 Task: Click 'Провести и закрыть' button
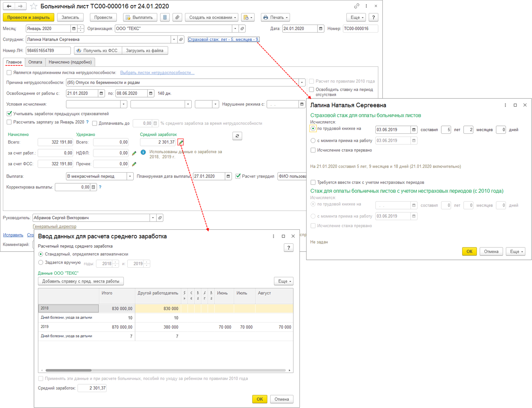click(29, 17)
